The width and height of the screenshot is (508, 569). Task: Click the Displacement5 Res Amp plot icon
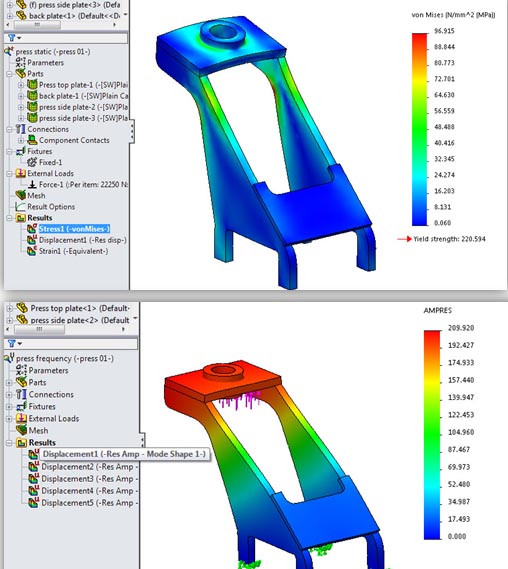34,503
